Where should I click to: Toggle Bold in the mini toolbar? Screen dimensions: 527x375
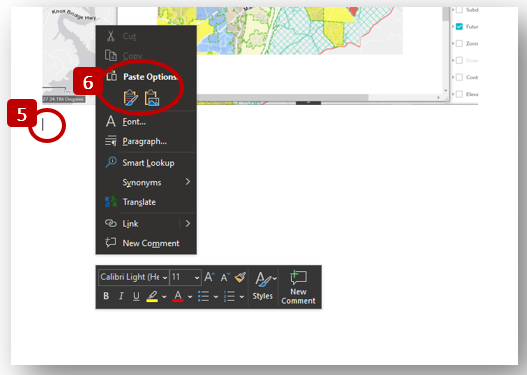pos(106,296)
